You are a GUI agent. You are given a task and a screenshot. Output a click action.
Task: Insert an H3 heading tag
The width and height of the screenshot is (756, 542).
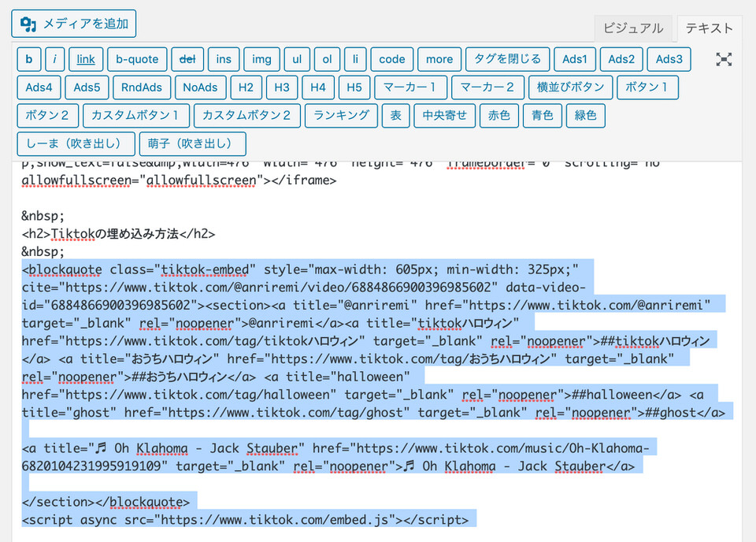pos(282,87)
